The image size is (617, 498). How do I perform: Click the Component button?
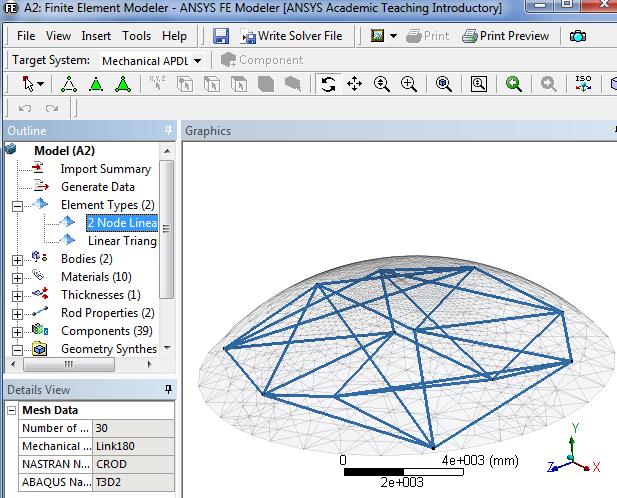coord(262,60)
